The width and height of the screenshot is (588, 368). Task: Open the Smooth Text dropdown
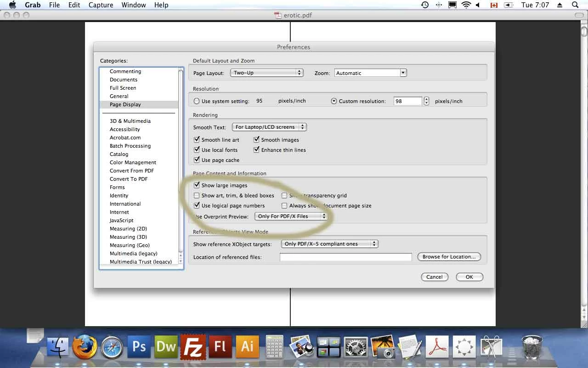click(x=269, y=127)
